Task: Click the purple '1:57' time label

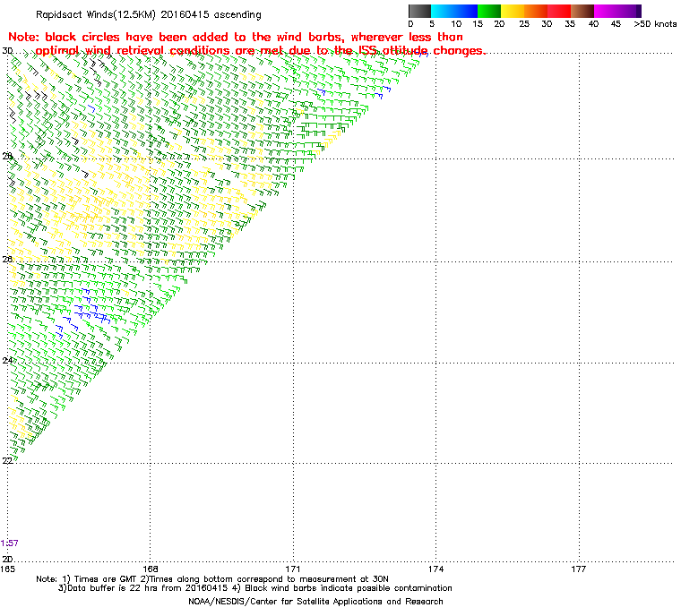Action: (x=10, y=543)
